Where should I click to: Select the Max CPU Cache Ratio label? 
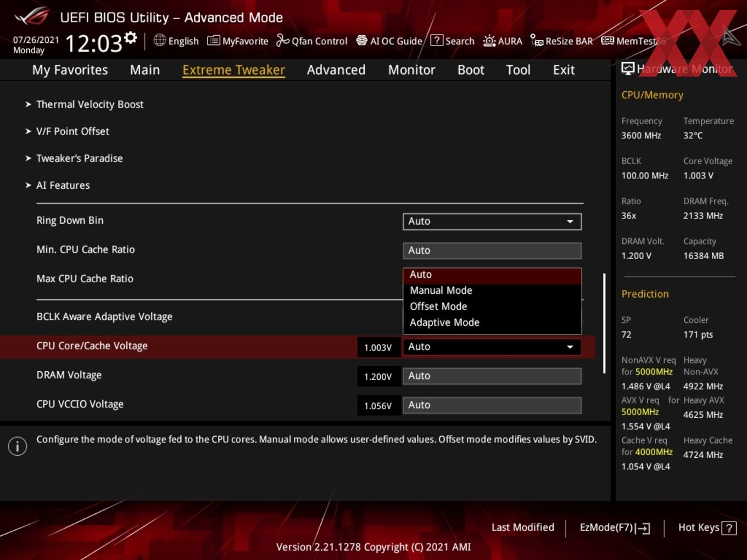pos(85,279)
